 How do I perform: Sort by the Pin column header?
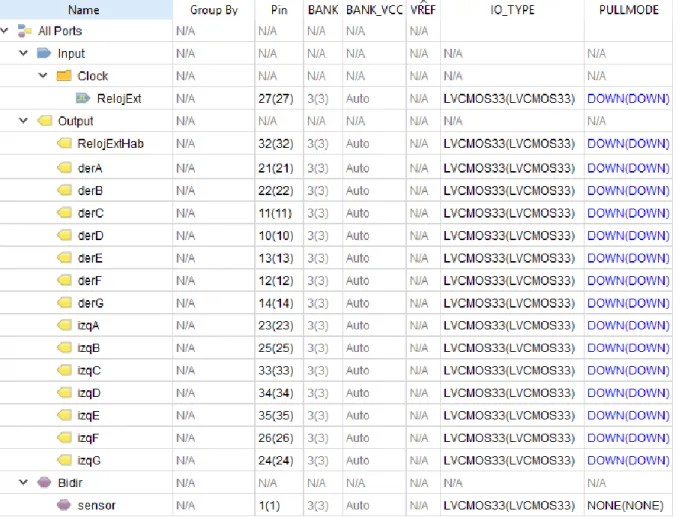point(279,10)
